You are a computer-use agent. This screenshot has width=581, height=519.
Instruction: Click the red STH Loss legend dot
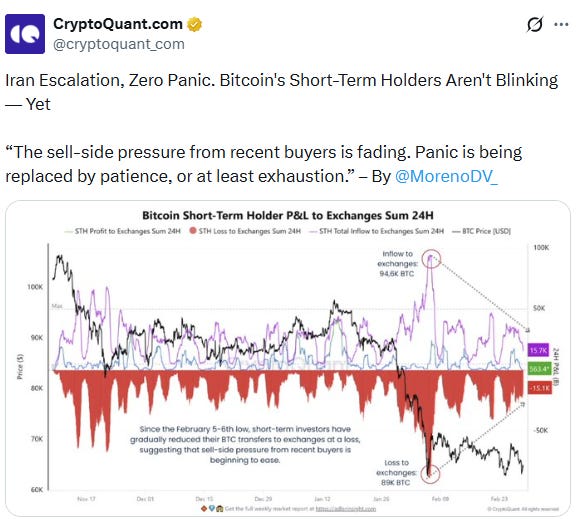tap(193, 231)
